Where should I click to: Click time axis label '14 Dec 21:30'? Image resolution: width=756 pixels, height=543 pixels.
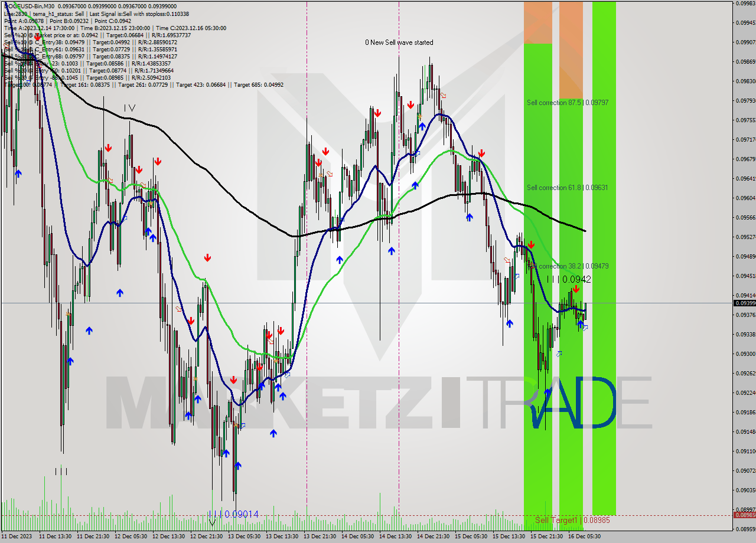pos(434,537)
